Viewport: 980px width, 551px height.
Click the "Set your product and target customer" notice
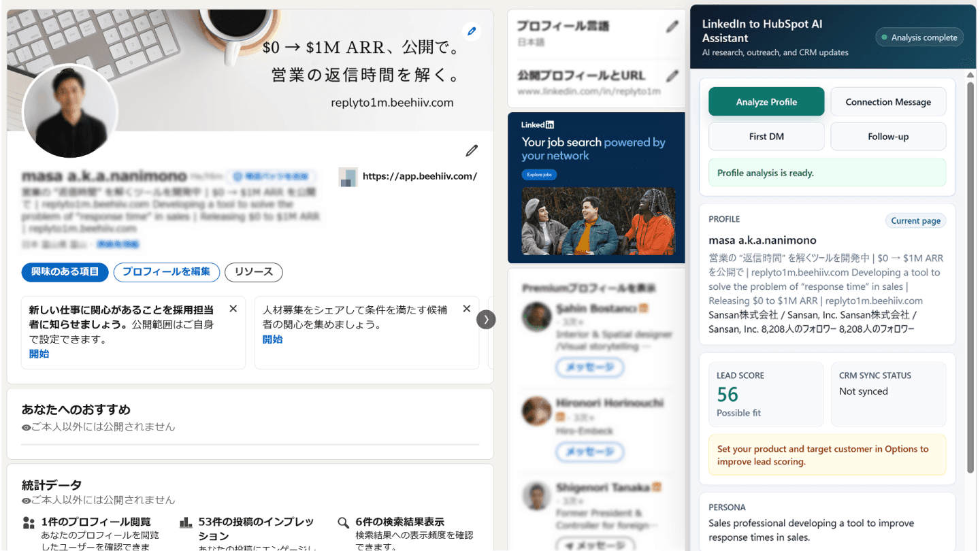(828, 455)
